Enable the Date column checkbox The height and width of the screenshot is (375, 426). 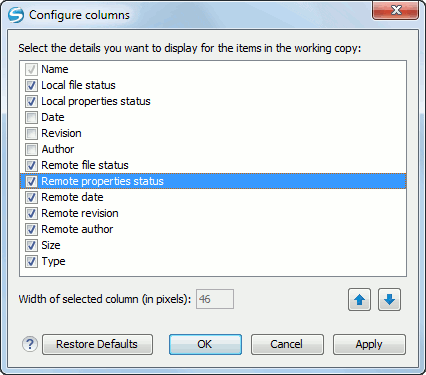click(31, 117)
